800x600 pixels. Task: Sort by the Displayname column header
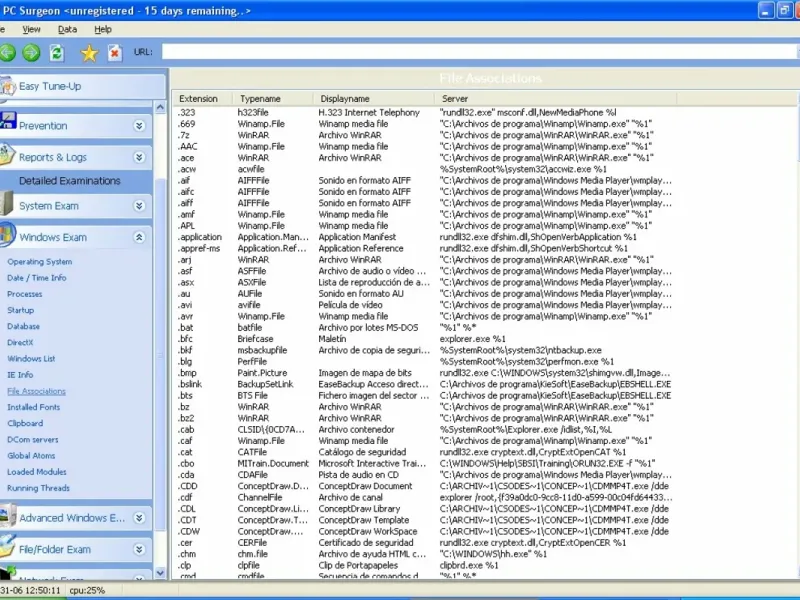373,98
